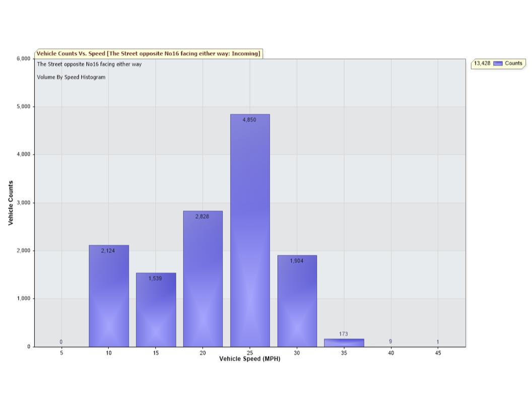Select the 'Vehicle Counts' vertical axis title

tap(11, 203)
